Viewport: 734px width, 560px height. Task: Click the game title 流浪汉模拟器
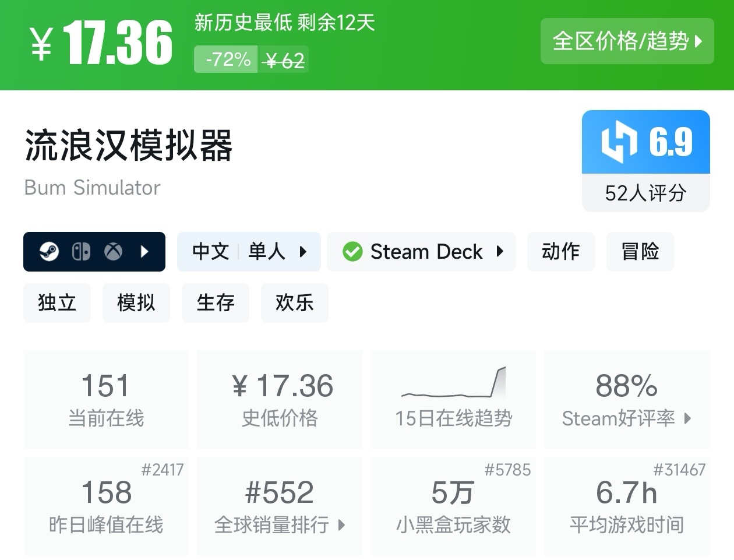pos(129,145)
